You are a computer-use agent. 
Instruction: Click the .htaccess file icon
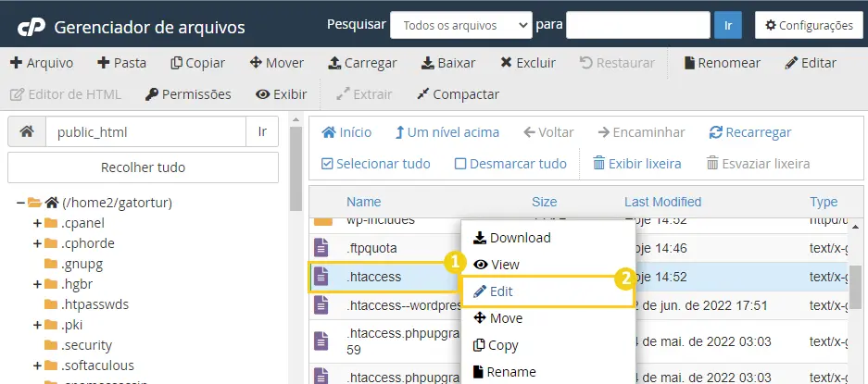pyautogui.click(x=321, y=276)
